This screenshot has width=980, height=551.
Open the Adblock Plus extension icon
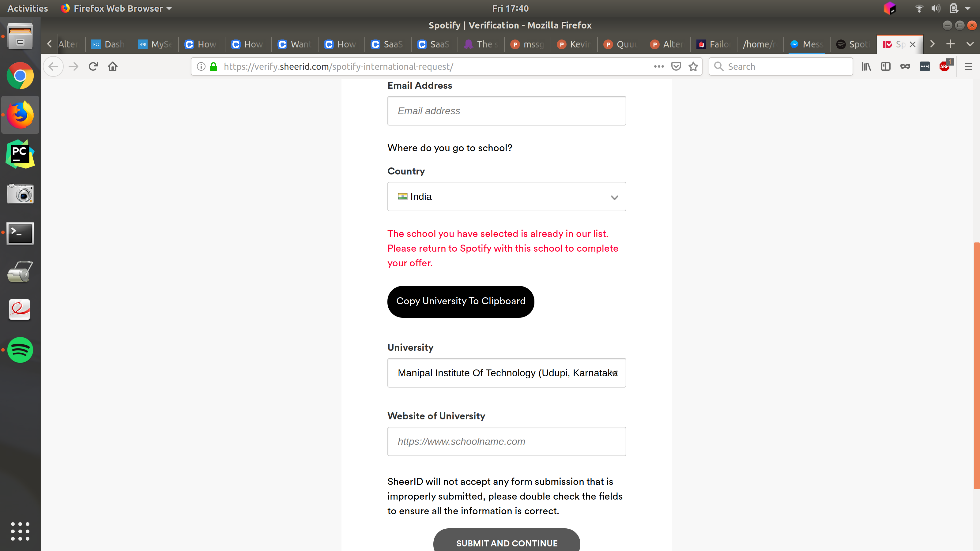coord(944,66)
